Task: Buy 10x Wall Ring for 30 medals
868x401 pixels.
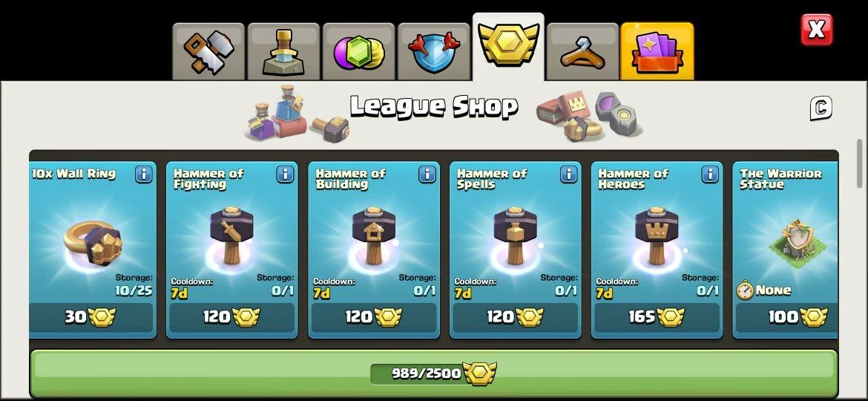Action: [x=91, y=317]
